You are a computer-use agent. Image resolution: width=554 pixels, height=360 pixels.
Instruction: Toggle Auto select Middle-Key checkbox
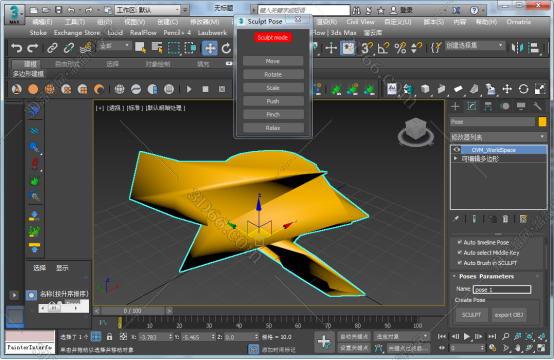coord(459,252)
